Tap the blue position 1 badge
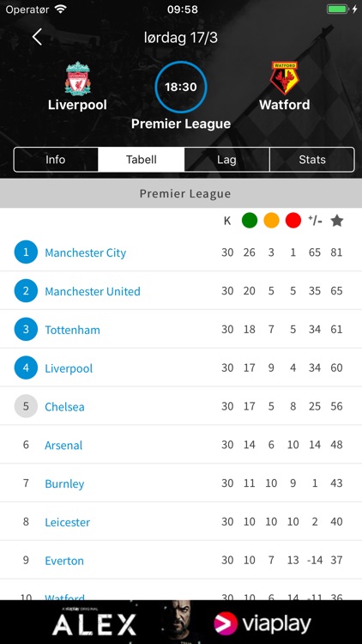 coord(26,252)
